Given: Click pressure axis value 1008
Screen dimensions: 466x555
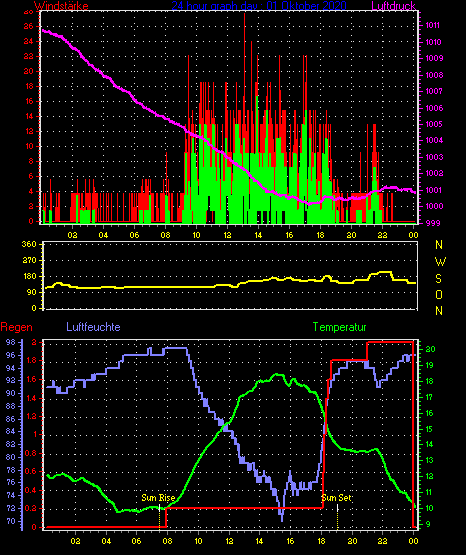Looking at the screenshot, I should (434, 75).
